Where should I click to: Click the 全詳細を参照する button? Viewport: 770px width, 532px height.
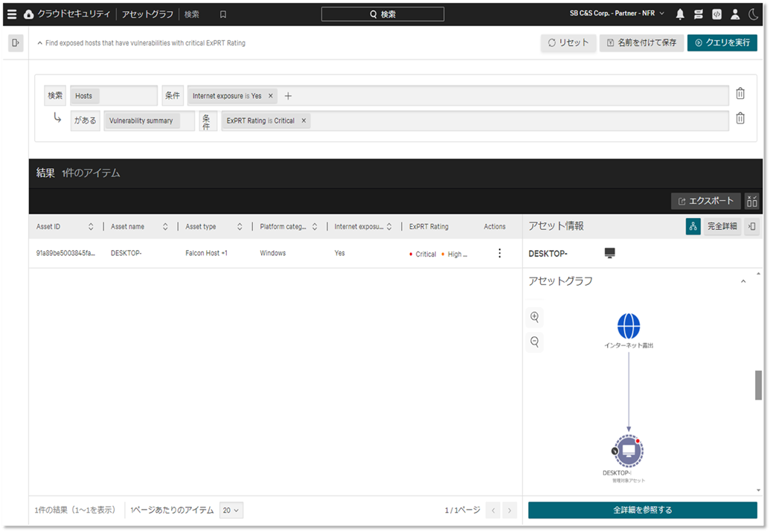click(x=642, y=510)
